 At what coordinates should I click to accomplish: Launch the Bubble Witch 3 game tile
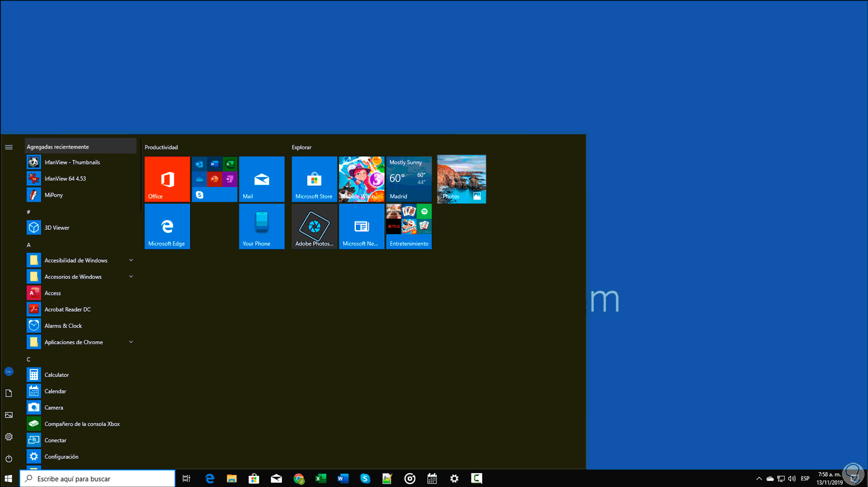tap(362, 179)
